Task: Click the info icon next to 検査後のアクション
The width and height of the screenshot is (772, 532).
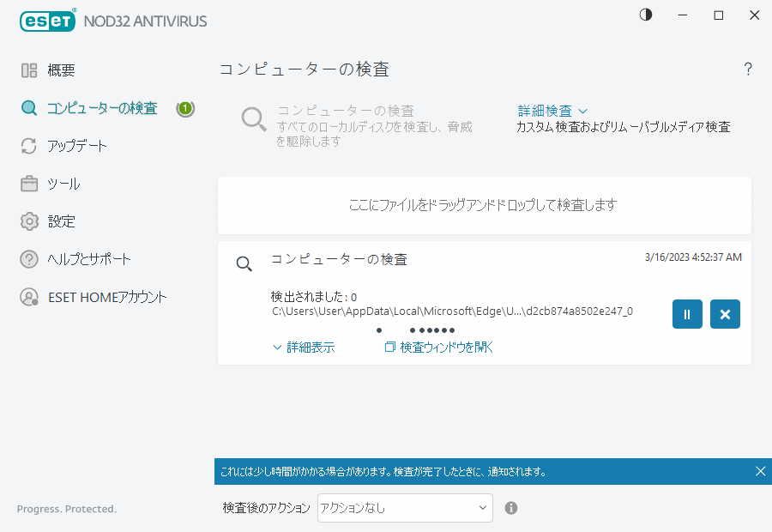Action: coord(510,508)
